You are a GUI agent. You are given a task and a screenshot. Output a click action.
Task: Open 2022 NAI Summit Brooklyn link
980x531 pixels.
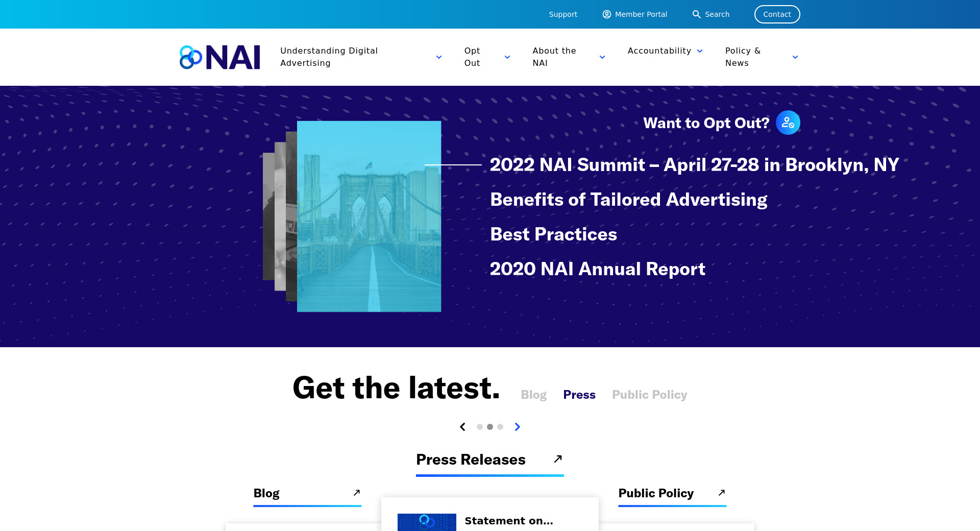pyautogui.click(x=695, y=165)
